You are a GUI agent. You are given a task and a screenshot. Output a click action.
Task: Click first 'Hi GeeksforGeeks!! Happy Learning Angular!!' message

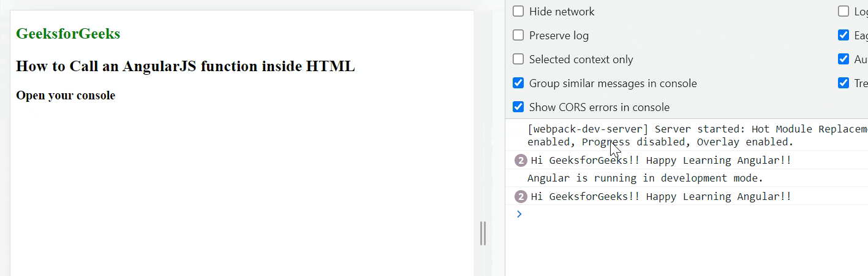coord(661,160)
